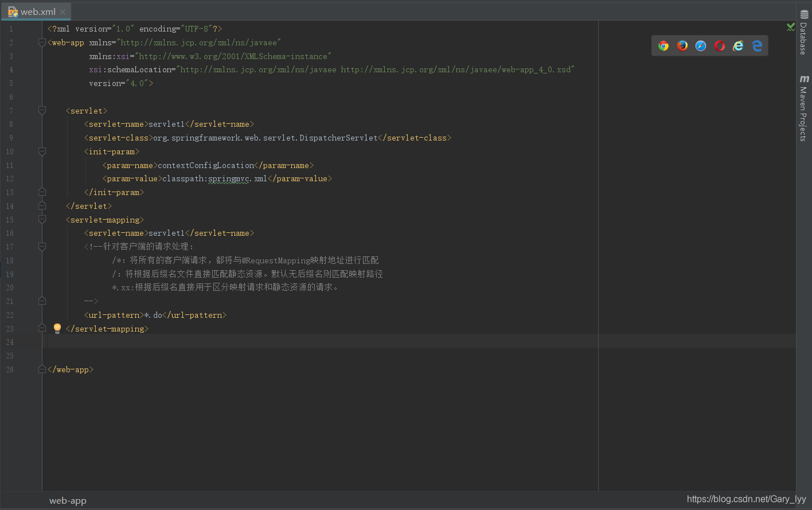This screenshot has height=510, width=812.
Task: Click the xmlns javaee namespace URL on line 2
Action: tap(198, 42)
